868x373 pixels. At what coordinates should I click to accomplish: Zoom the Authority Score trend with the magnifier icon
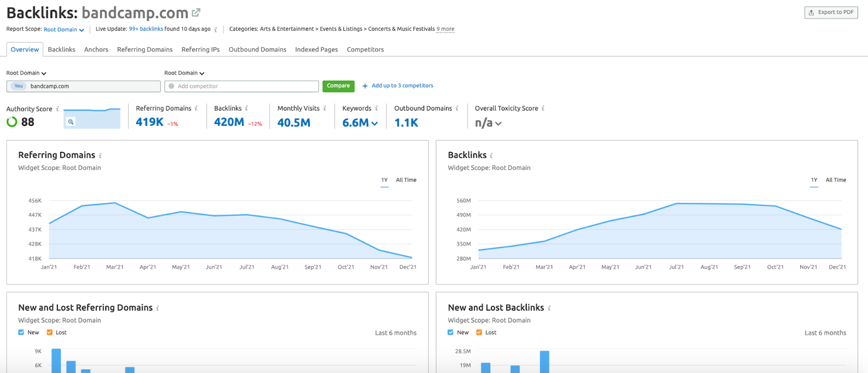coord(71,122)
